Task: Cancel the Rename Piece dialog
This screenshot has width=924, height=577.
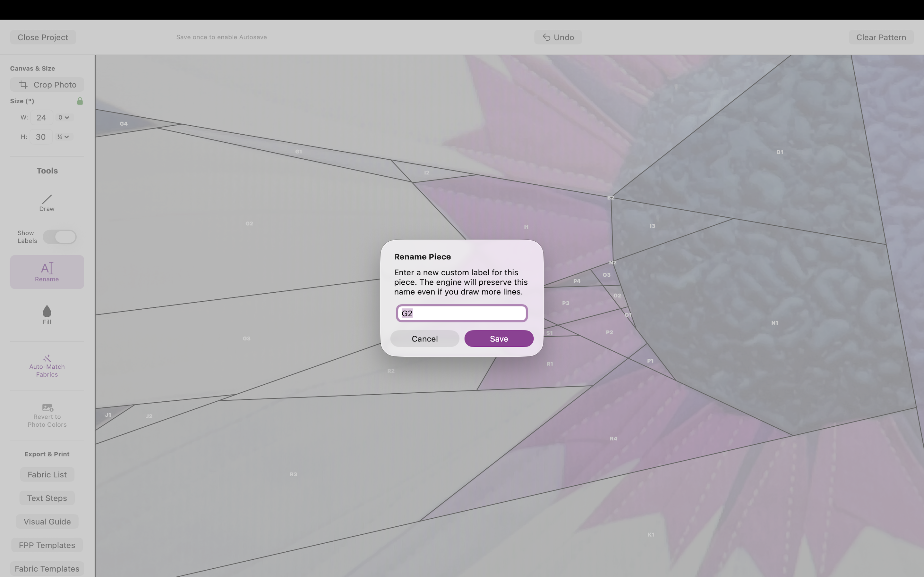Action: coord(424,339)
